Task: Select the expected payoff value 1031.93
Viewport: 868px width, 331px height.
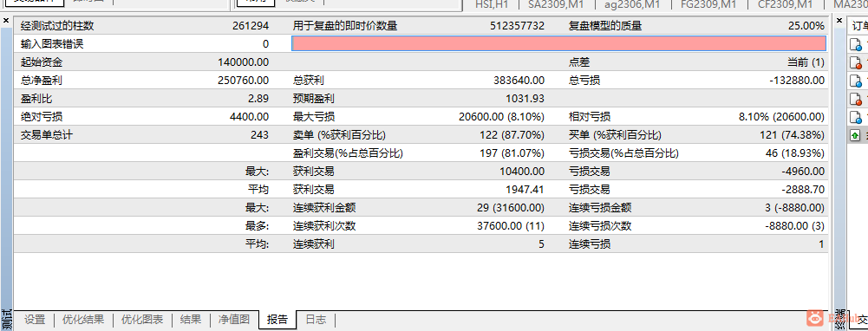Action: [525, 99]
